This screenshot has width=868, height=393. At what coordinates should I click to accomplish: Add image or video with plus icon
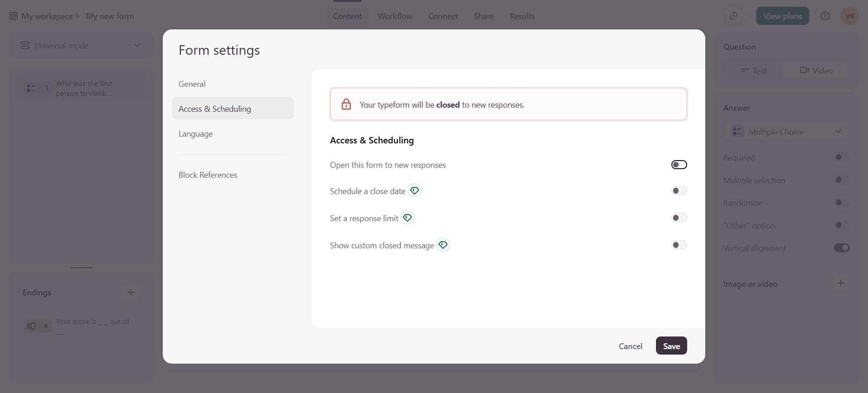(x=840, y=284)
